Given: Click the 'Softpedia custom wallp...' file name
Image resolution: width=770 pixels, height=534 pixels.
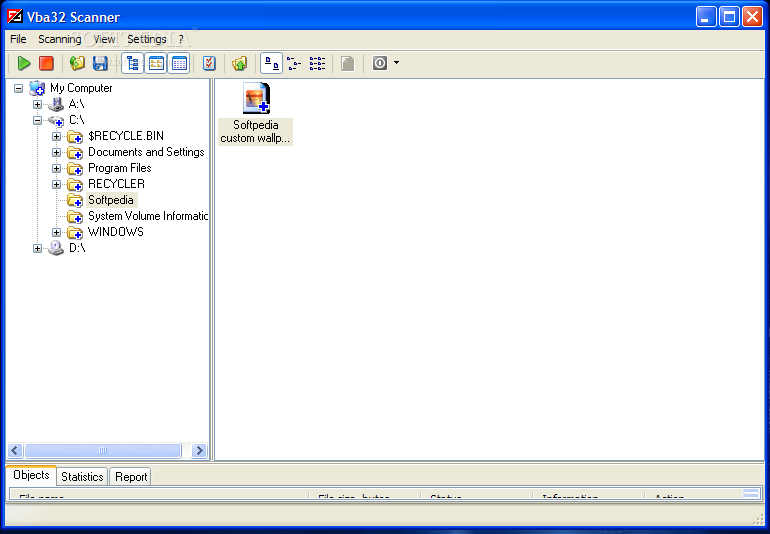Looking at the screenshot, I should click(x=255, y=132).
